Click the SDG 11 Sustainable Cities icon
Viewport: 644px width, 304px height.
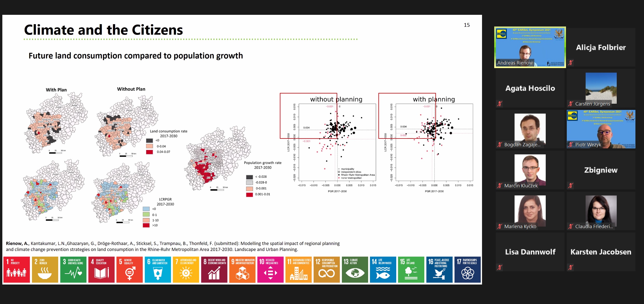[298, 269]
